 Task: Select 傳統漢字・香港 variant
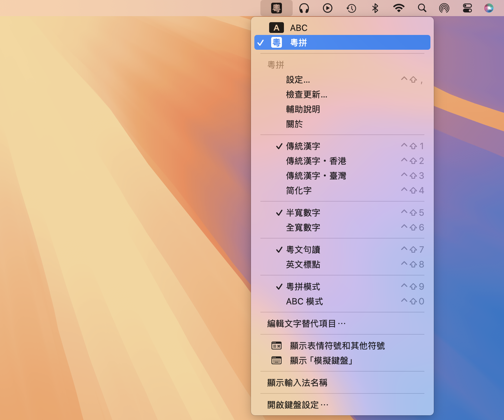(316, 161)
